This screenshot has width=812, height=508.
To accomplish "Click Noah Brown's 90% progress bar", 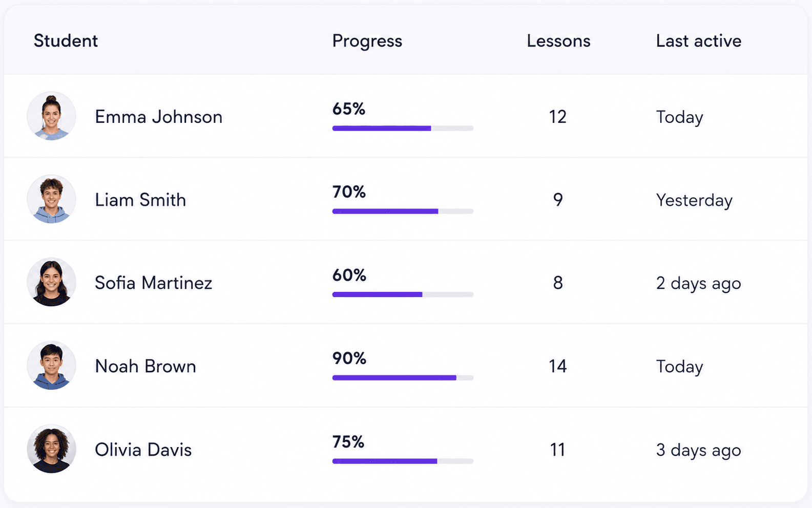I will (403, 378).
